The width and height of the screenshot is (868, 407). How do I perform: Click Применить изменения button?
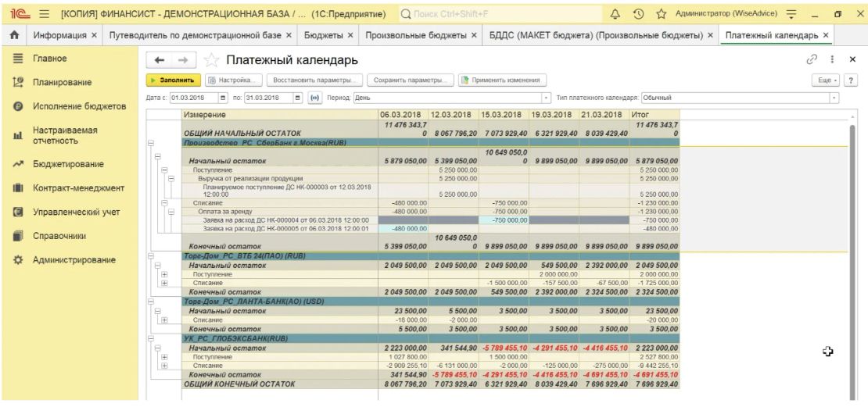click(x=502, y=80)
